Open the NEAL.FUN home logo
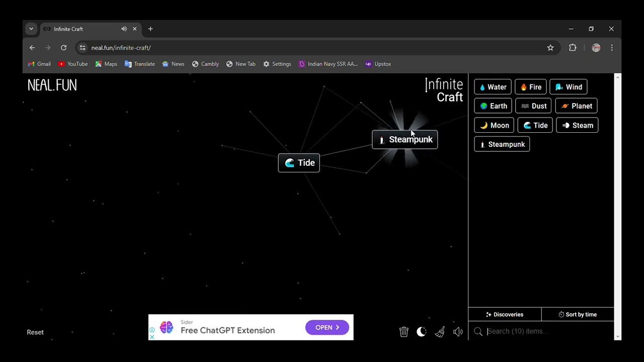 point(52,85)
